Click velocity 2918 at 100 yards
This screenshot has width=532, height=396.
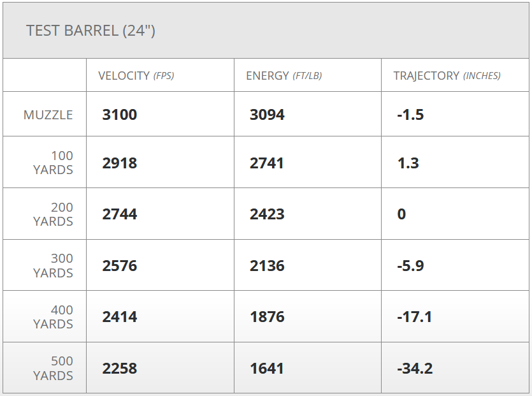[120, 163]
